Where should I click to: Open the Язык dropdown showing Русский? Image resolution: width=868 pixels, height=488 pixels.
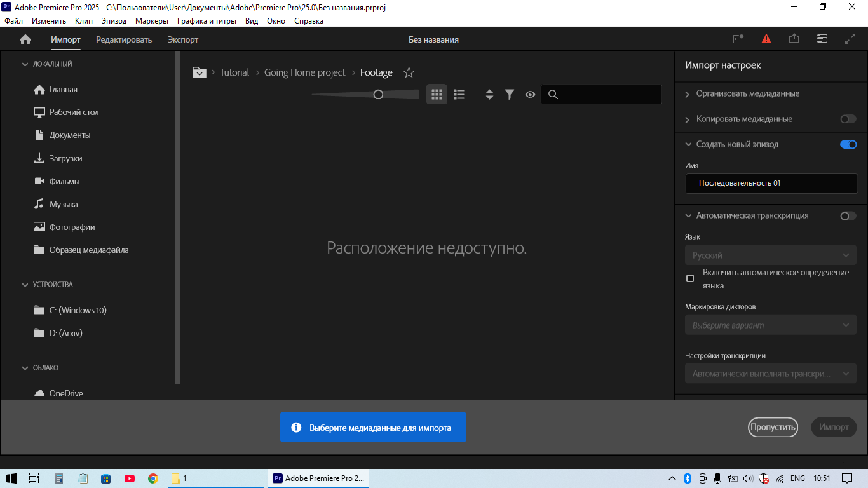click(x=771, y=255)
